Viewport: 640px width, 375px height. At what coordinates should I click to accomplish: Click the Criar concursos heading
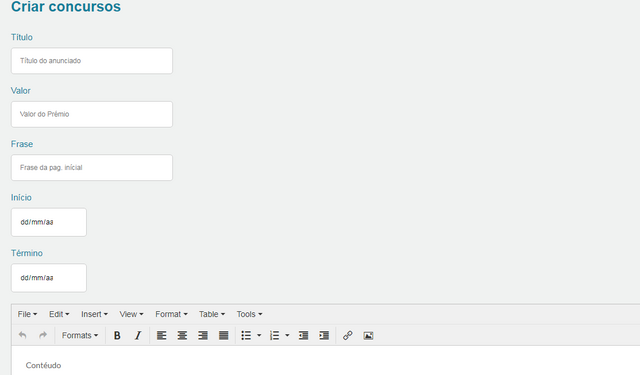[x=66, y=7]
